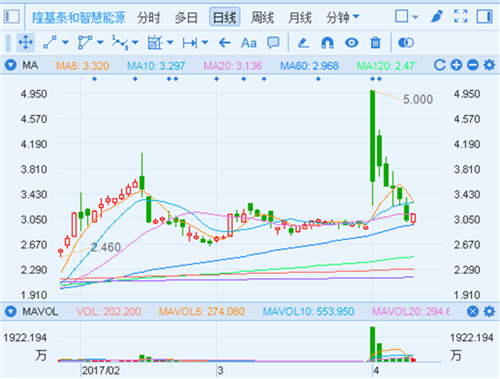Screen dimensions: 500x379
Task: Open the 分钟 dropdown
Action: click(343, 17)
